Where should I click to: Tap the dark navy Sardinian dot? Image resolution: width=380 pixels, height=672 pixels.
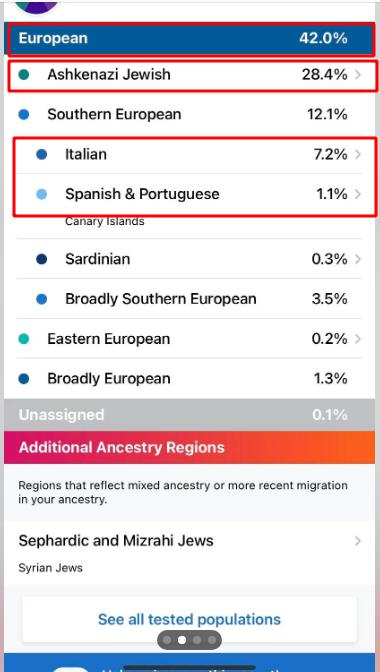42,259
